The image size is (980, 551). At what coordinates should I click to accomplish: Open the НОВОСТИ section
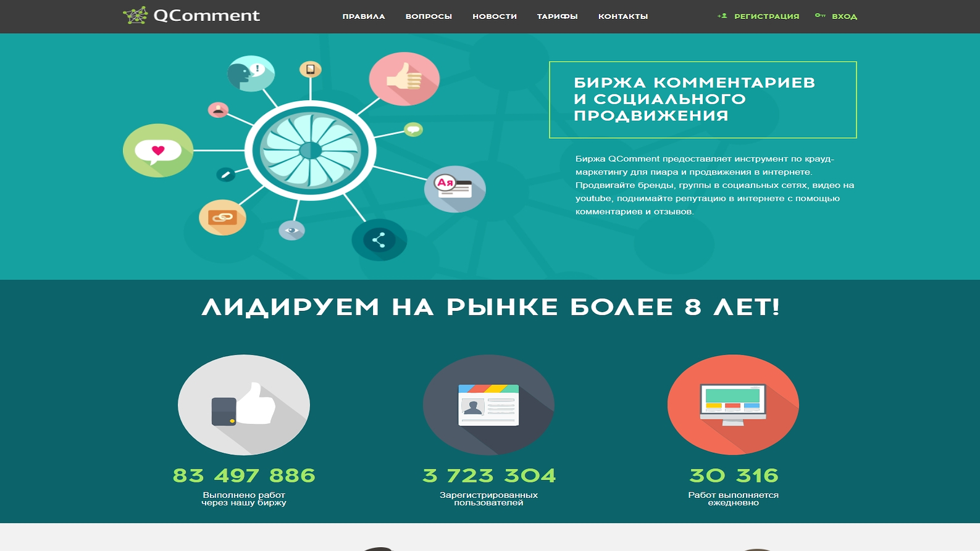pyautogui.click(x=495, y=17)
